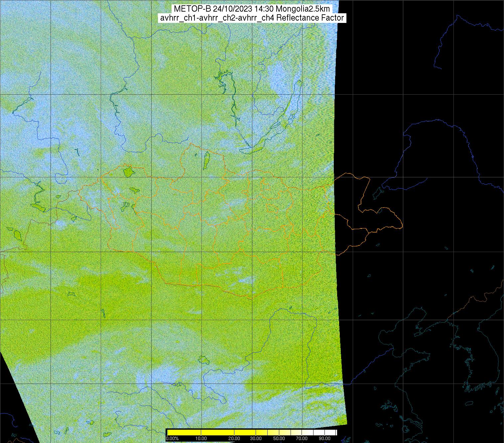The image size is (504, 443).
Task: Click the 10.00 legend label
Action: [201, 439]
